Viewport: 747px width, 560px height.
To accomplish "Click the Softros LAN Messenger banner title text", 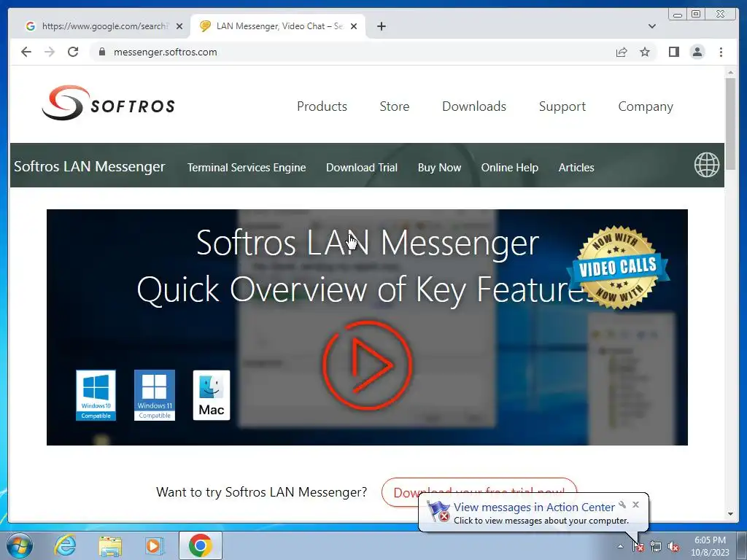I will coord(368,242).
